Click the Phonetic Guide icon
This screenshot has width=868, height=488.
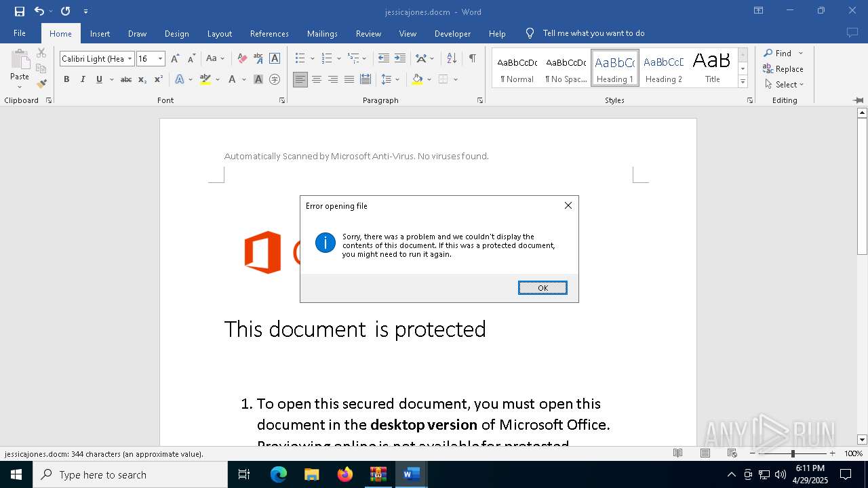pos(258,59)
